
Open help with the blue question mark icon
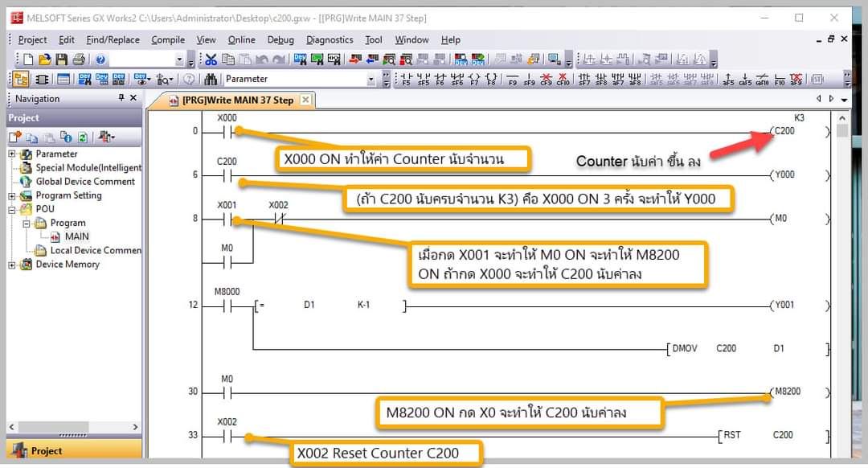click(x=100, y=60)
